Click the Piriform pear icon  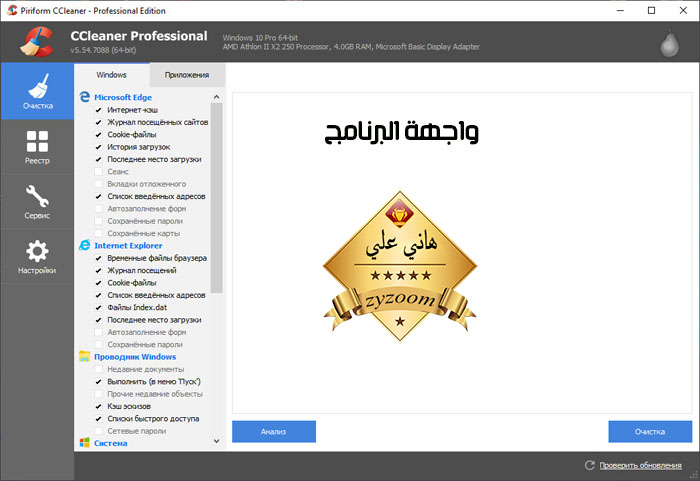click(x=670, y=43)
